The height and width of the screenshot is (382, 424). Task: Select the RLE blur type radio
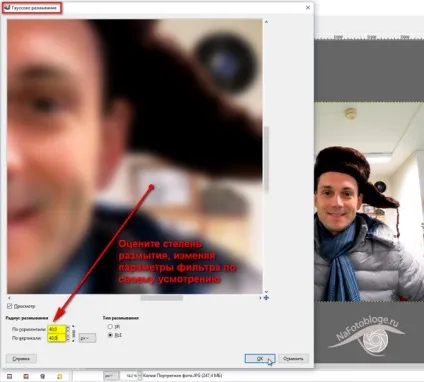pyautogui.click(x=110, y=335)
